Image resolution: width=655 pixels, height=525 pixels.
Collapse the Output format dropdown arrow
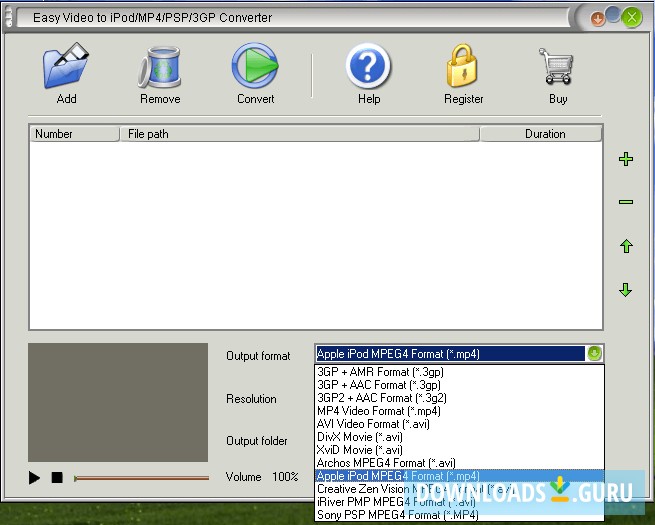(594, 353)
